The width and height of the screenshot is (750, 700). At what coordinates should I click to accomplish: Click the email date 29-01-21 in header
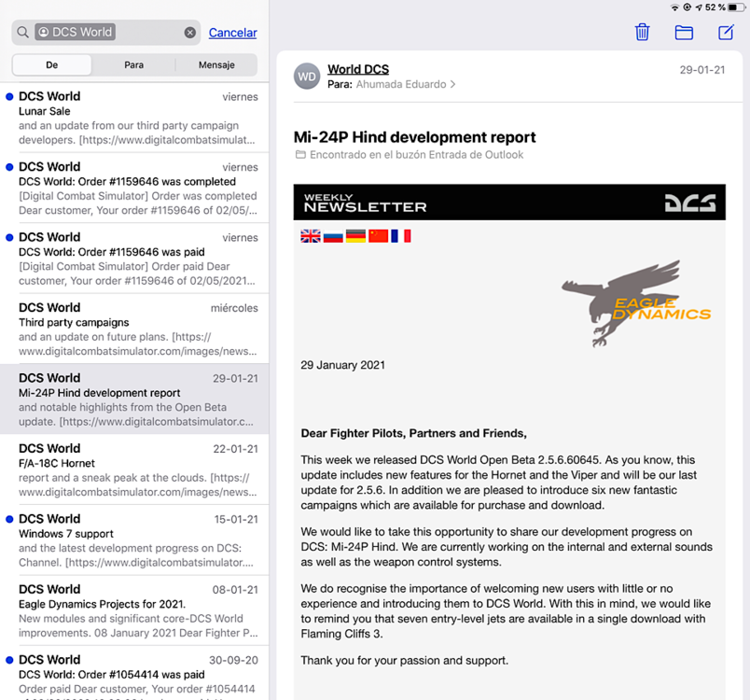[702, 70]
